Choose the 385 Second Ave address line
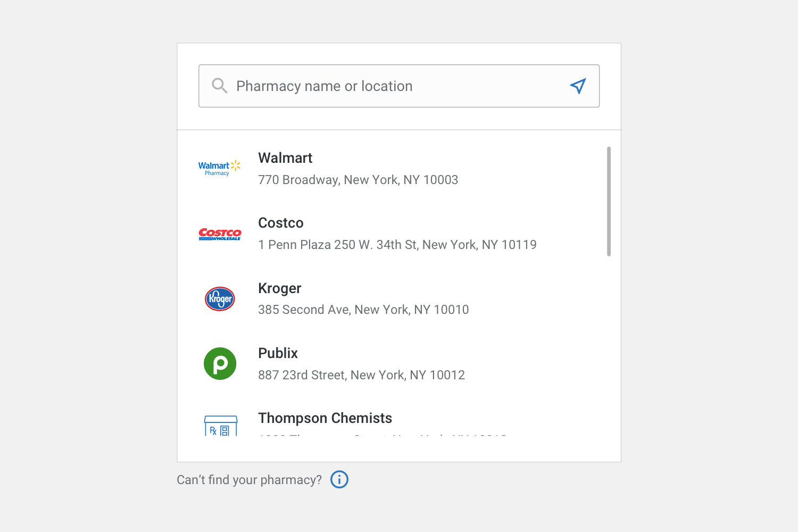The image size is (798, 532). [x=363, y=310]
